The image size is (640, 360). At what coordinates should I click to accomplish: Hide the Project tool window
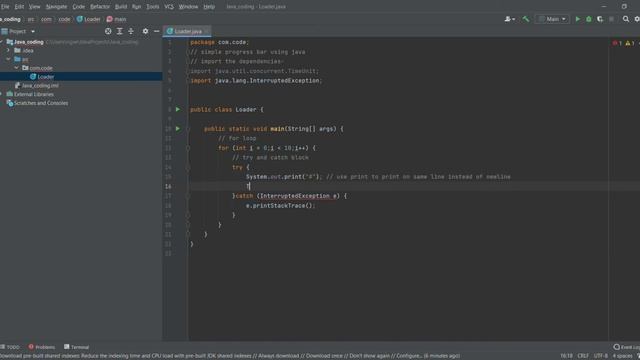tap(157, 31)
